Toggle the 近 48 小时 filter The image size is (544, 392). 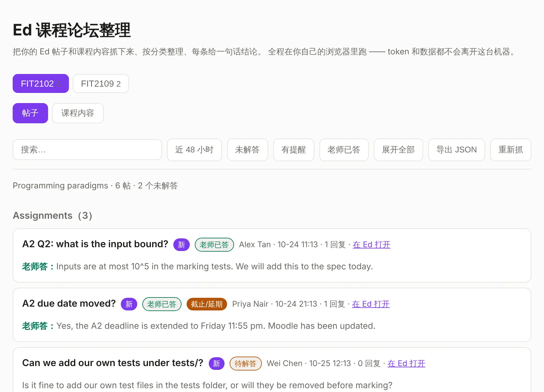coord(195,150)
